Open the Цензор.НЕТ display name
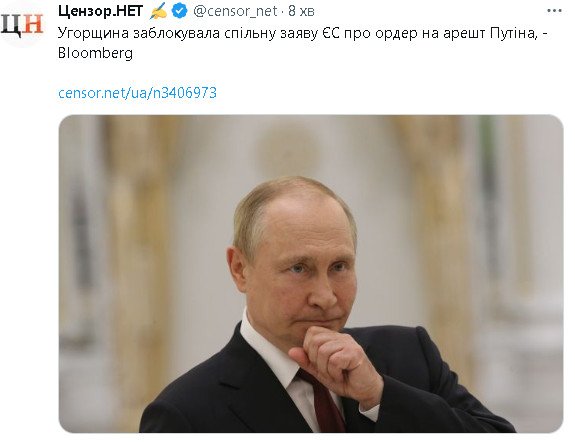This screenshot has width=575, height=442. [x=100, y=11]
